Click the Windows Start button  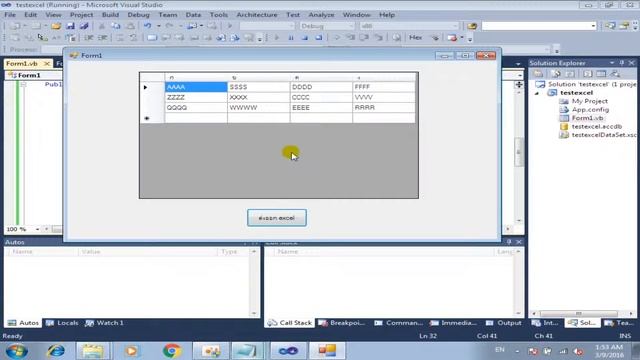point(17,351)
